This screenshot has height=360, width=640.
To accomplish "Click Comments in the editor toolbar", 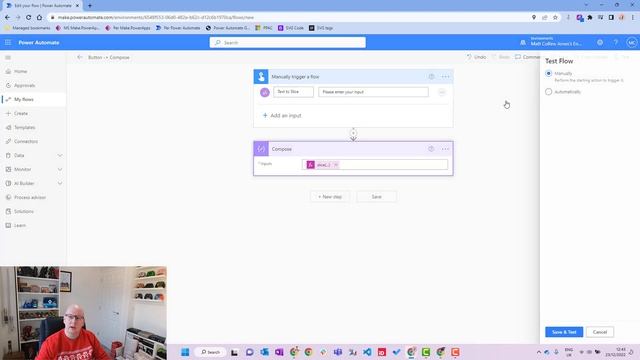I will point(527,57).
